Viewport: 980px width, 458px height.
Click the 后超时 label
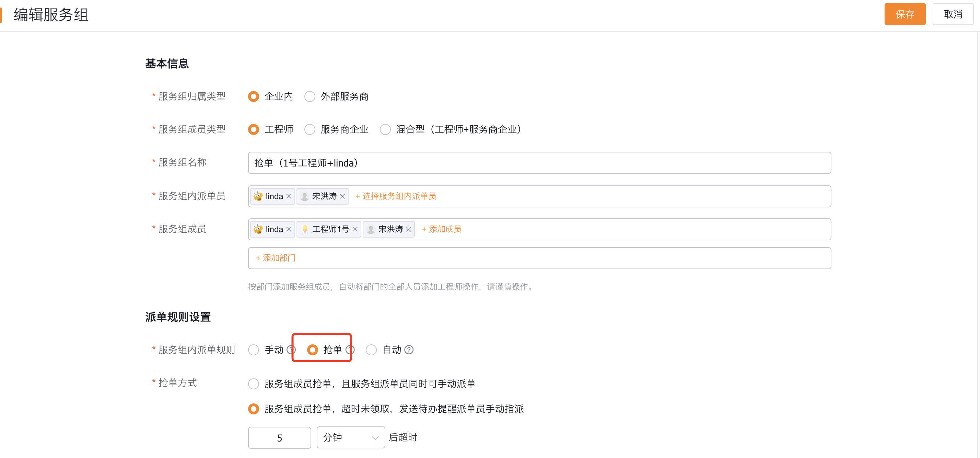point(403,437)
